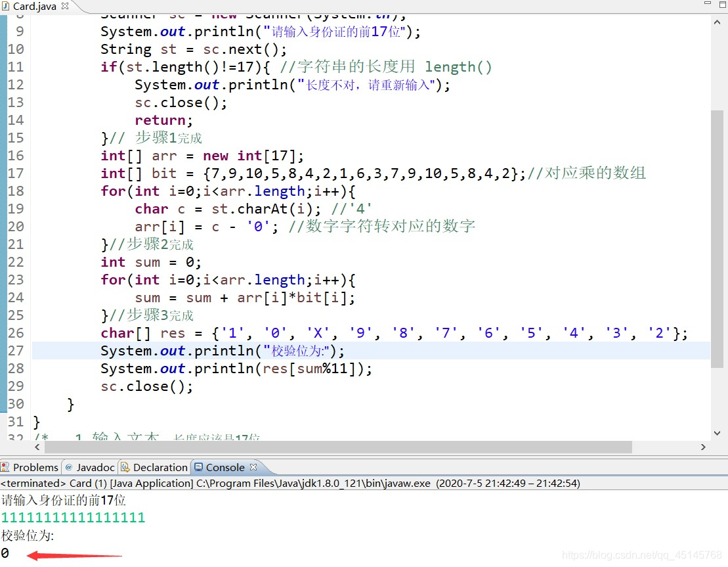Click line number 31 in the gutter
Screen dimensions: 728x567
(x=16, y=422)
